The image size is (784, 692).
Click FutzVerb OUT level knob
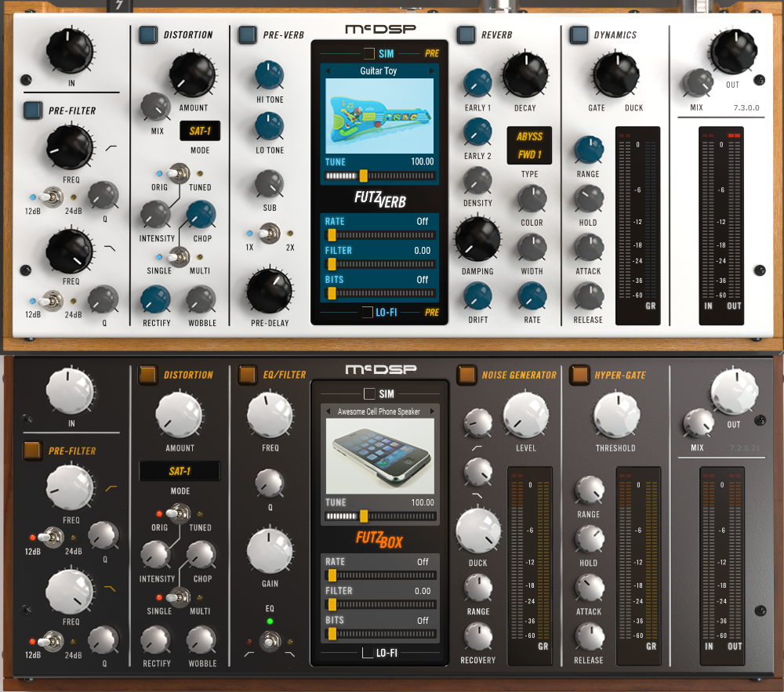click(735, 52)
